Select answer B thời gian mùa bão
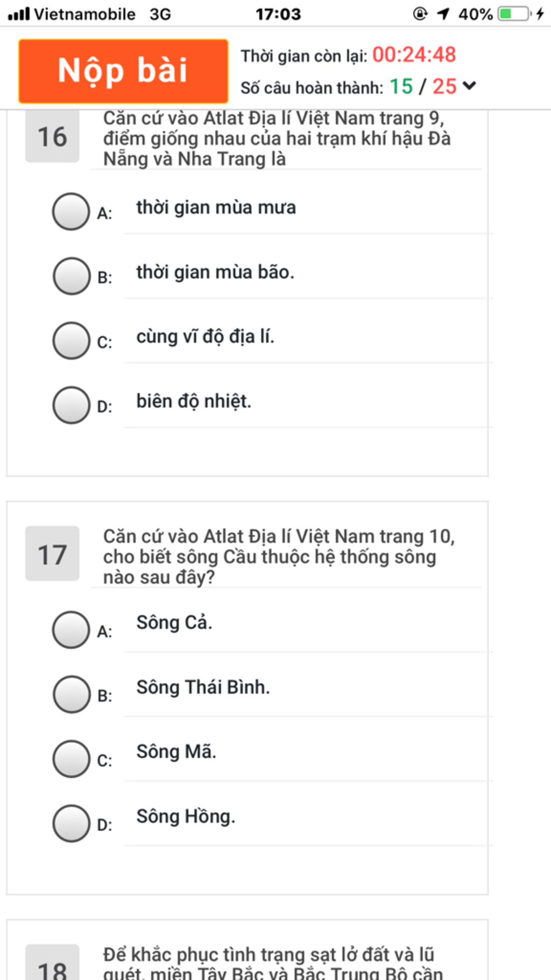This screenshot has width=551, height=980. 71,276
